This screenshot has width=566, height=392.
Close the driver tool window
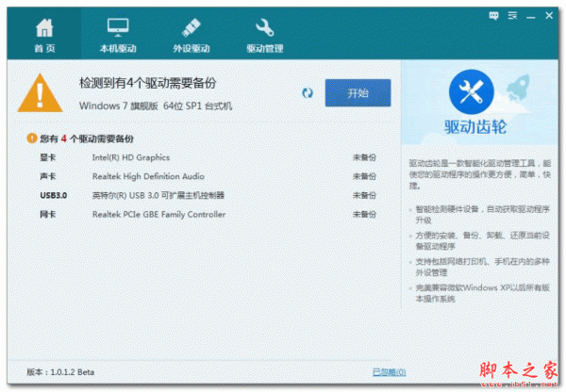[x=549, y=15]
